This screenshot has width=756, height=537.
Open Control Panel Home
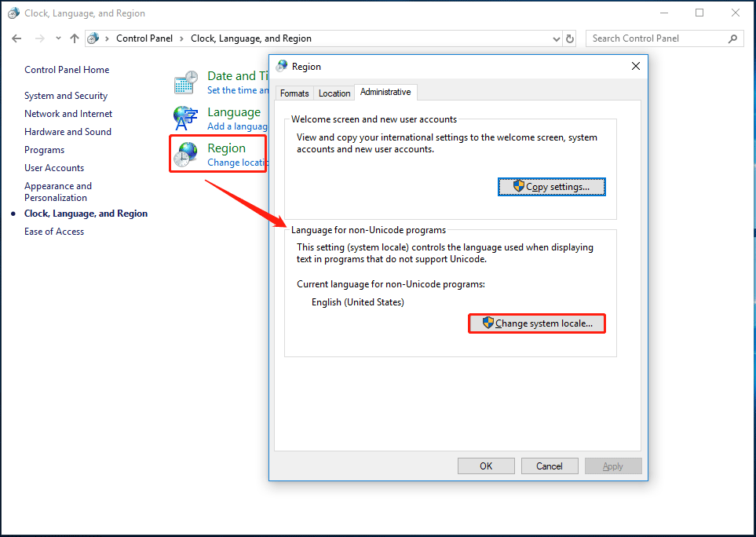click(67, 70)
